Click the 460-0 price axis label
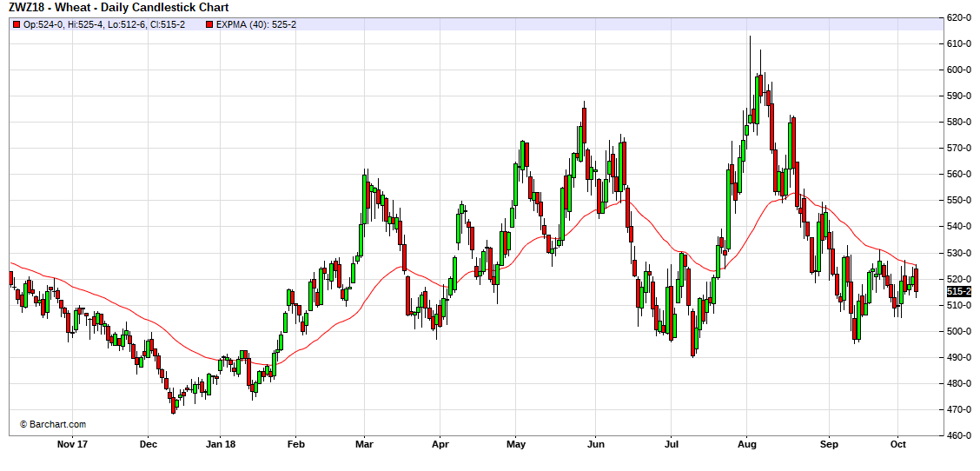 [x=958, y=435]
